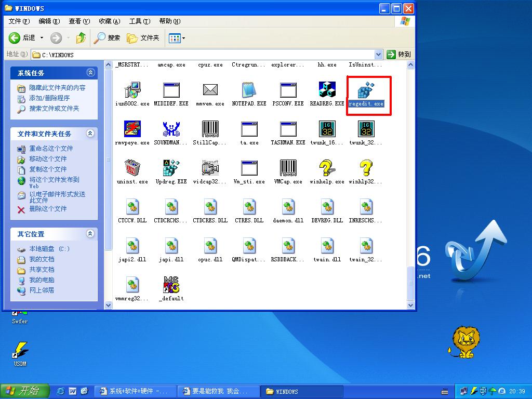Open the 查看(V) menu

(x=79, y=21)
